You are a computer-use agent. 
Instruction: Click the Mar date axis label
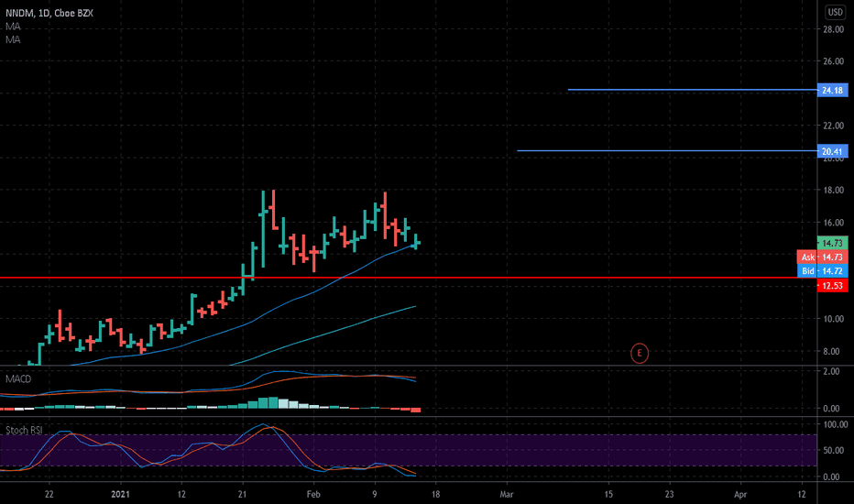click(x=507, y=494)
